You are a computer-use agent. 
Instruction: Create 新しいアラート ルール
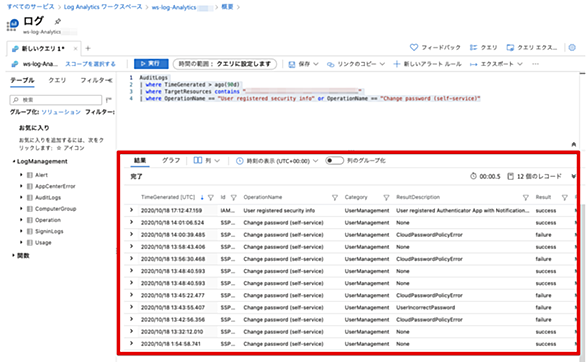pyautogui.click(x=428, y=64)
